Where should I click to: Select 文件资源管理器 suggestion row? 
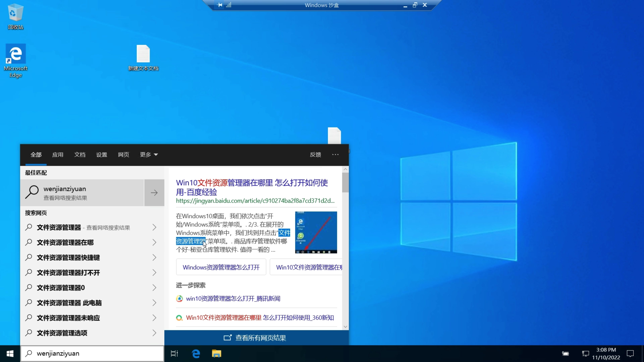(x=92, y=227)
